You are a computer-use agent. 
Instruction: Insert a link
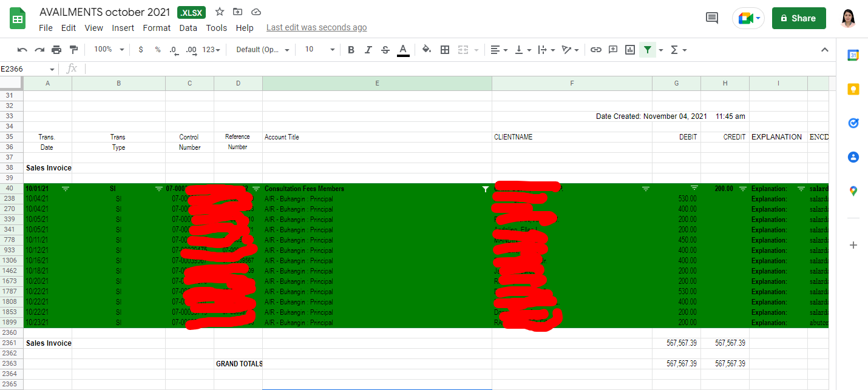tap(596, 50)
